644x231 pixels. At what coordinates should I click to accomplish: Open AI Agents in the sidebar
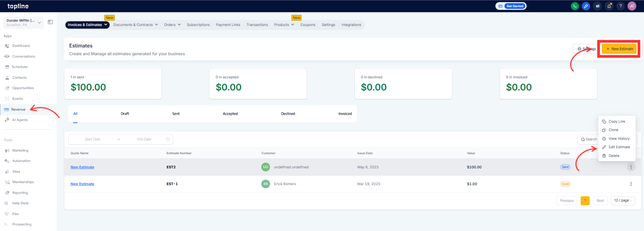coord(20,120)
